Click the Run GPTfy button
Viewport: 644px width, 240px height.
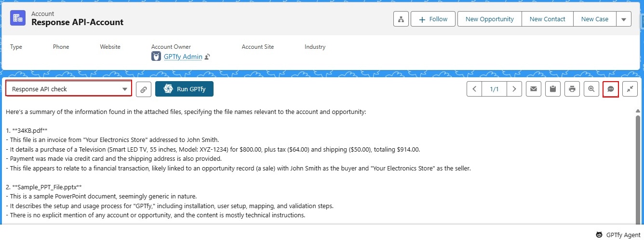coord(184,89)
